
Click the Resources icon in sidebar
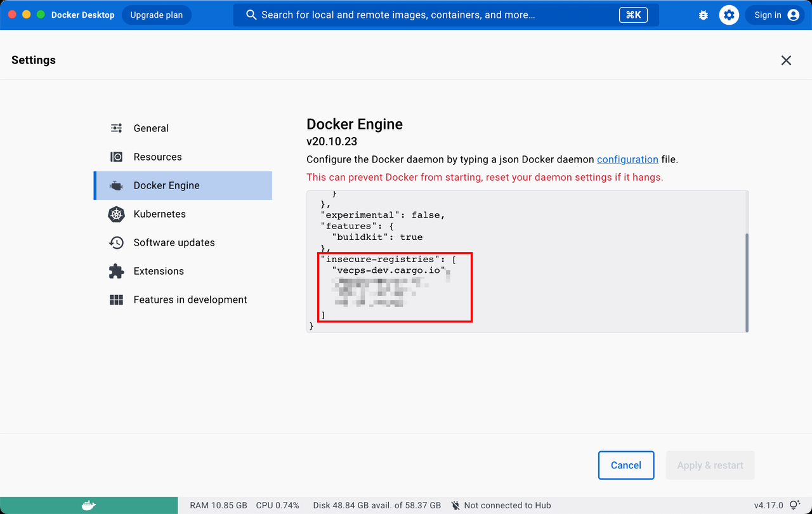pos(116,157)
